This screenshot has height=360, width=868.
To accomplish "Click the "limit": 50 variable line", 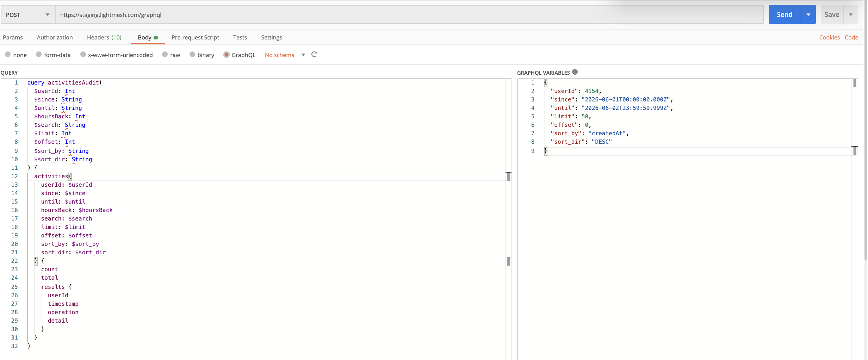I will tap(571, 116).
